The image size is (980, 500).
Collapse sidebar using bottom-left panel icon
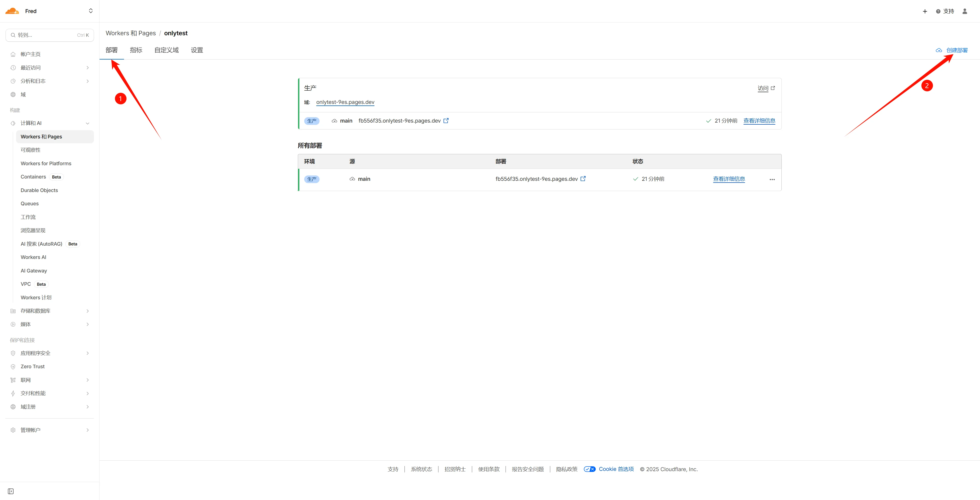point(11,491)
